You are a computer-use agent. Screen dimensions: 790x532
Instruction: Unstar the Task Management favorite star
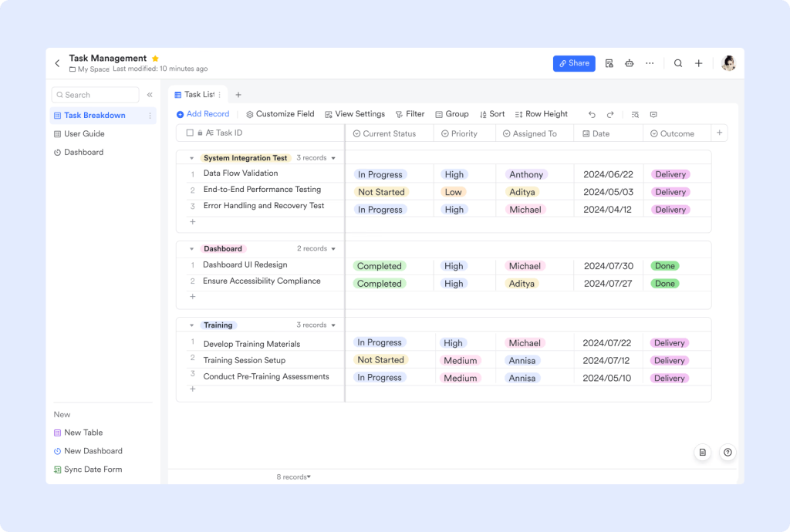pos(155,59)
